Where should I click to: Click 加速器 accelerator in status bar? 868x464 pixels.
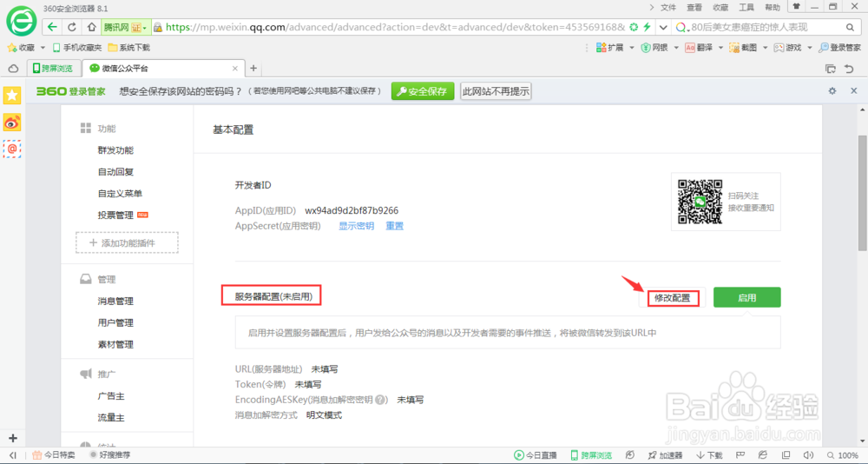coord(666,455)
